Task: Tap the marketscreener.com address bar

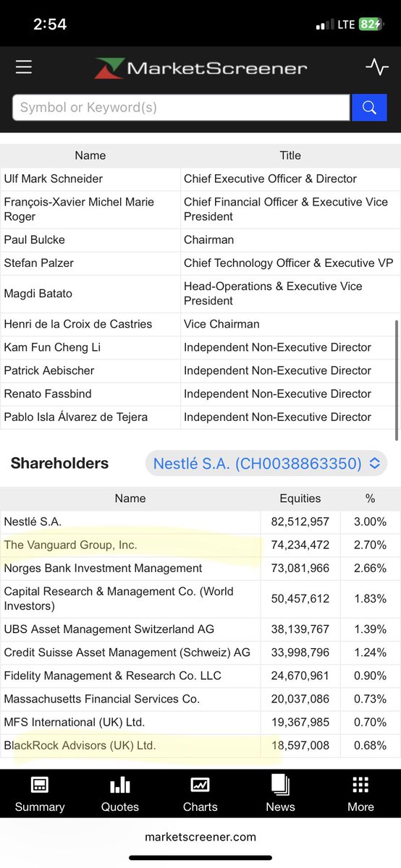Action: click(200, 837)
